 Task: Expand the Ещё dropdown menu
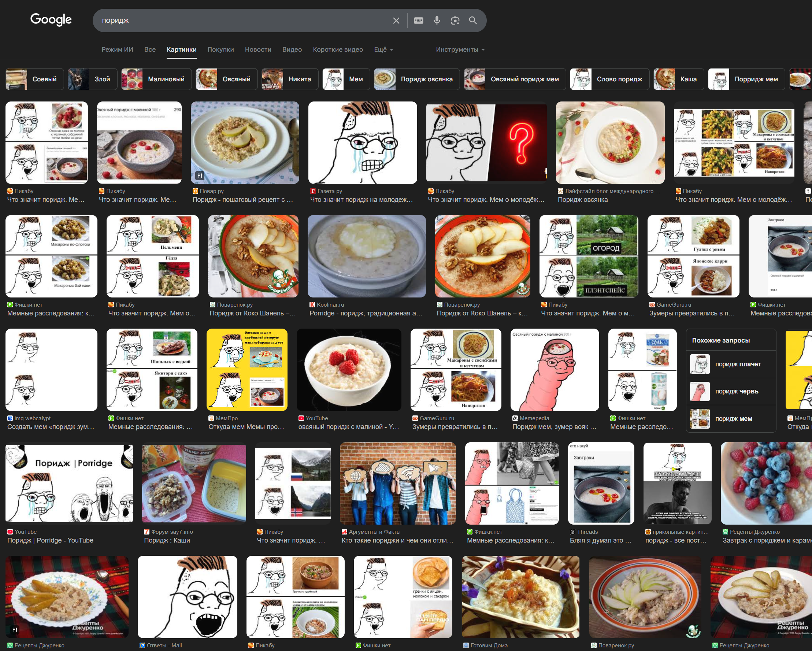click(383, 49)
